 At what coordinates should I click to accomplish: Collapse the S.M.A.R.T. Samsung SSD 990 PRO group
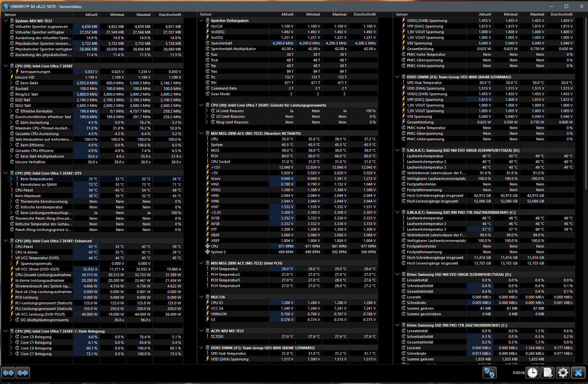[397, 212]
